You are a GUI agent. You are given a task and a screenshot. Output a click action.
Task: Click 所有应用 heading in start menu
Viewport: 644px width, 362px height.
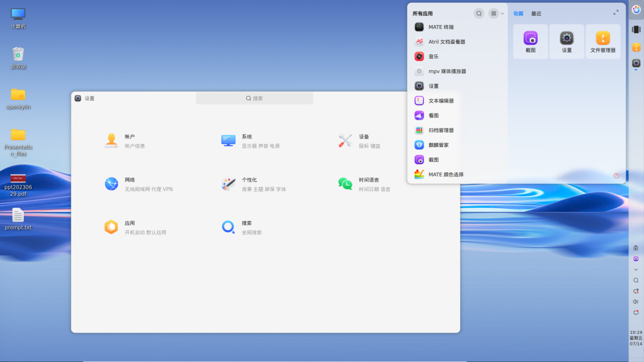422,13
